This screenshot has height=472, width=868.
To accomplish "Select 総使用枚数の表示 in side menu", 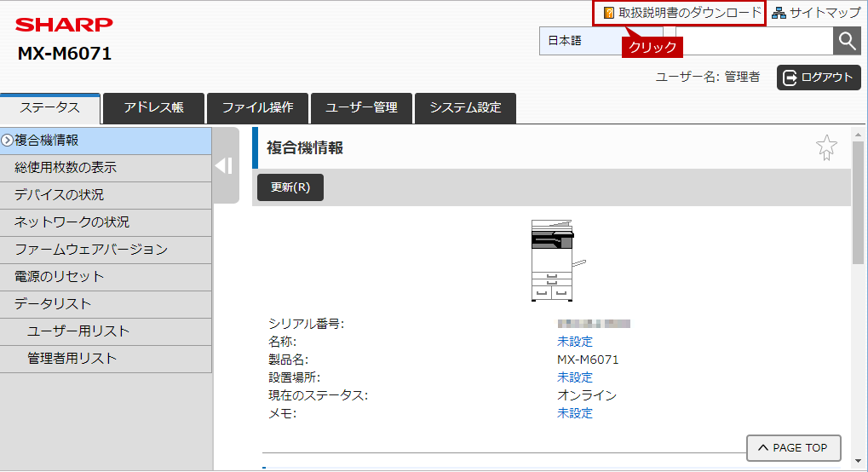I will tap(106, 168).
